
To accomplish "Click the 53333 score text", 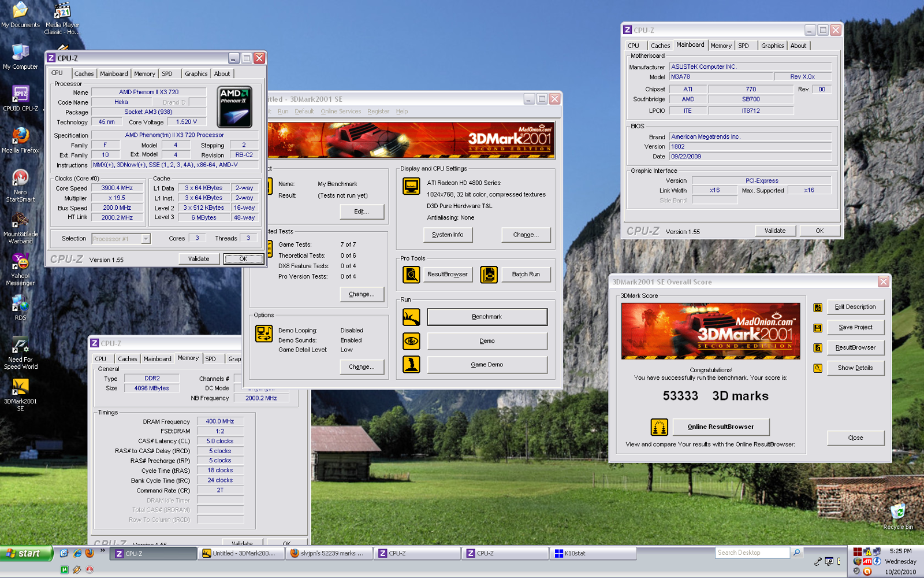I will tap(680, 396).
